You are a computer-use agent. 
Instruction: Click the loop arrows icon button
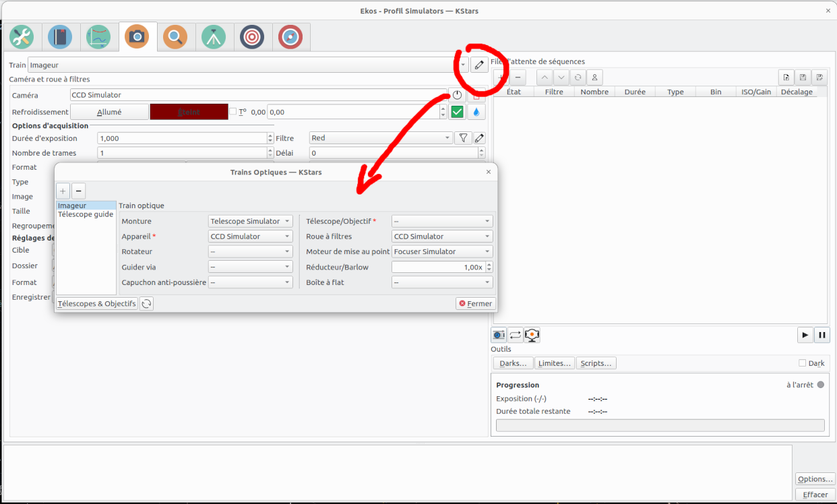516,335
